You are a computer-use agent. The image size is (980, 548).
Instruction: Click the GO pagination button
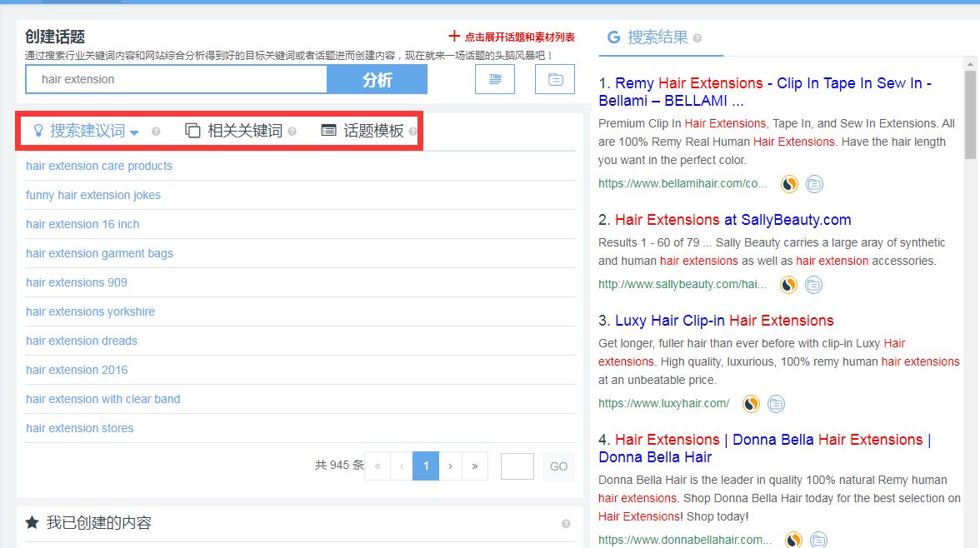[x=558, y=466]
